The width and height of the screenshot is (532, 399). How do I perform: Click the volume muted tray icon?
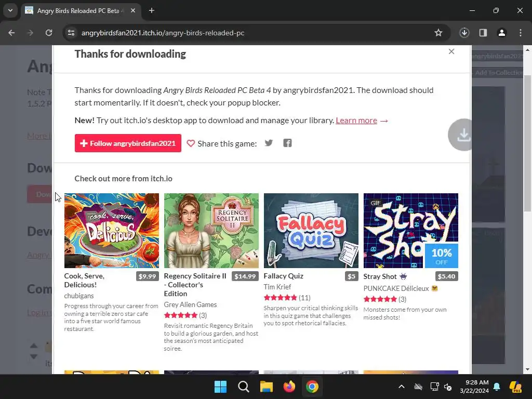[x=448, y=387]
